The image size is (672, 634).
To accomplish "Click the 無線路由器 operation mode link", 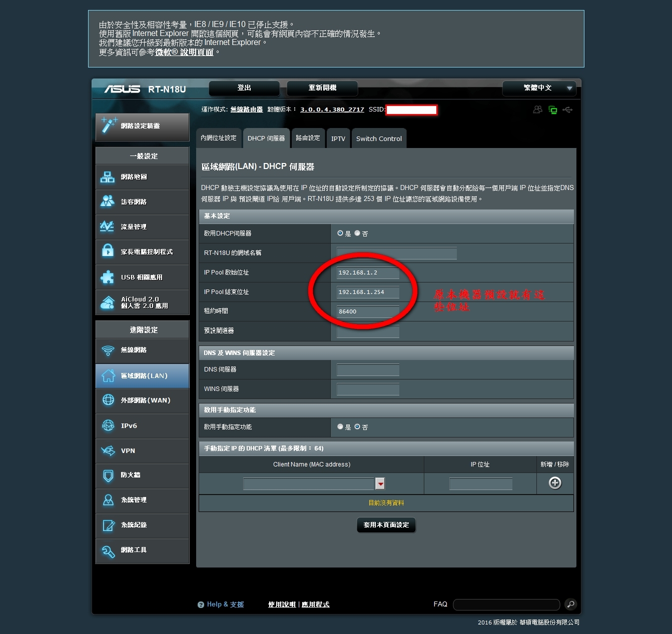I will 247,109.
